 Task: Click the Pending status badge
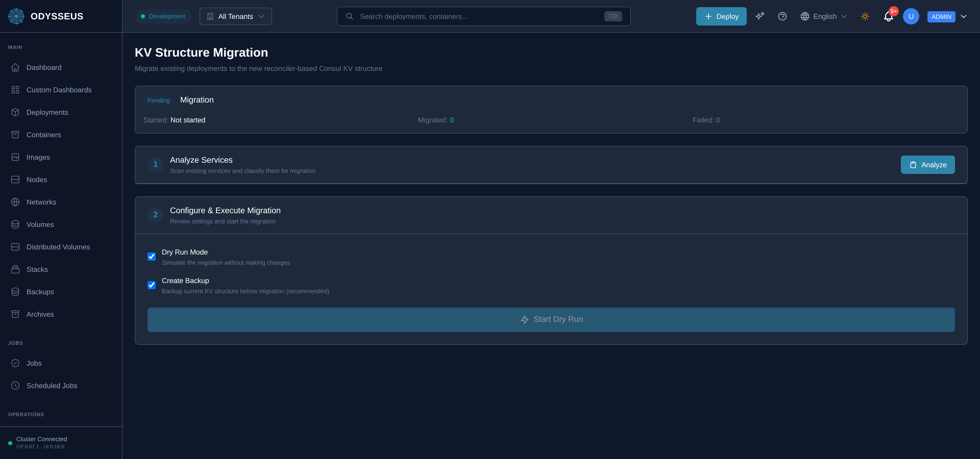click(159, 100)
